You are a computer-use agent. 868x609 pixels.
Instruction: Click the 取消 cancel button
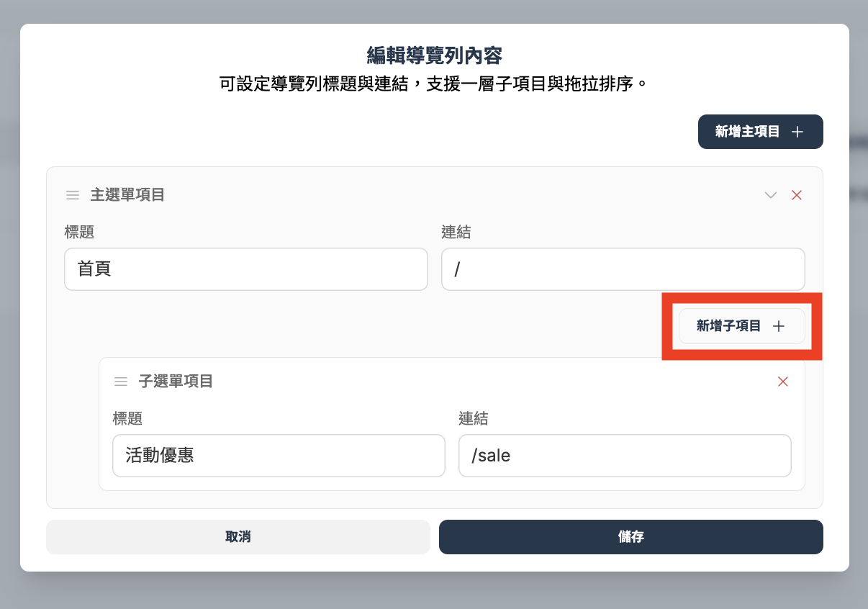point(238,536)
